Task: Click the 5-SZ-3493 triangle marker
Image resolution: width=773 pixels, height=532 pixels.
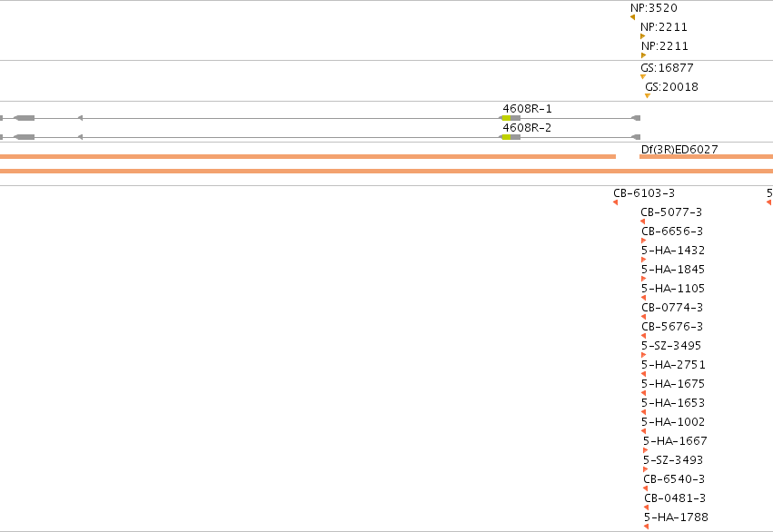Action: tap(645, 469)
